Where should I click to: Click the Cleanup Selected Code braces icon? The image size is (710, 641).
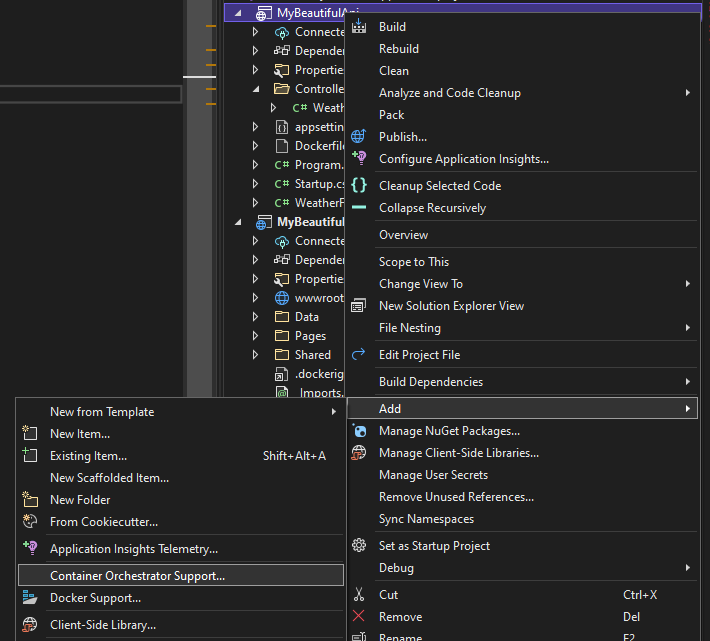pos(359,185)
